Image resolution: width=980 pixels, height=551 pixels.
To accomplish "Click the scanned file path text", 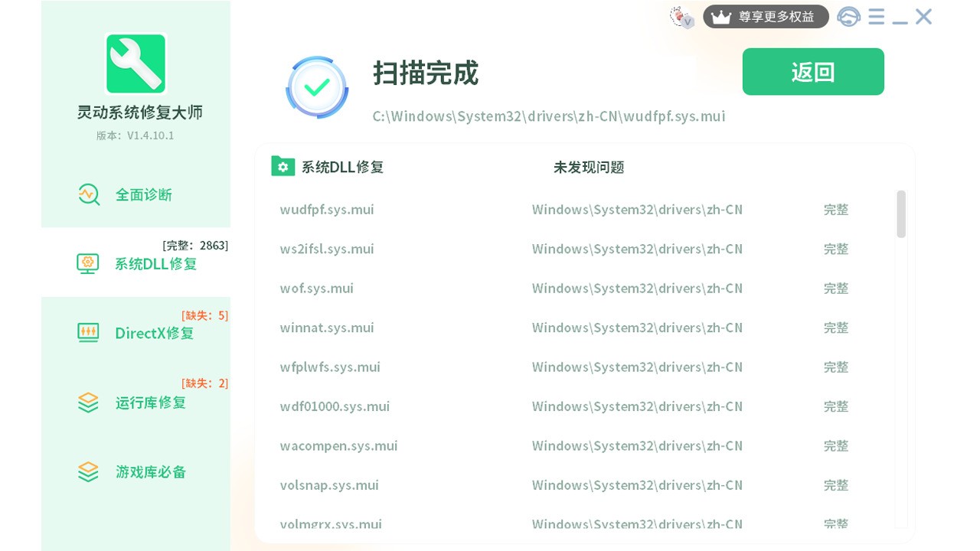I will coord(548,116).
